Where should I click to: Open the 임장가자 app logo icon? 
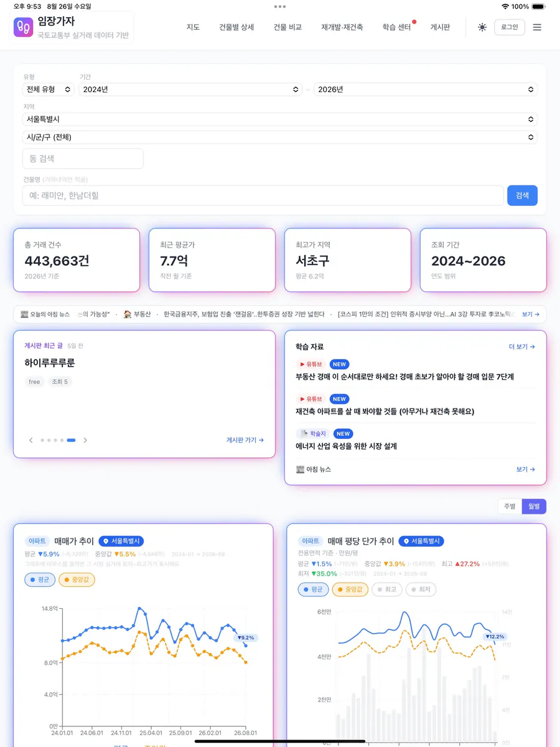click(23, 27)
